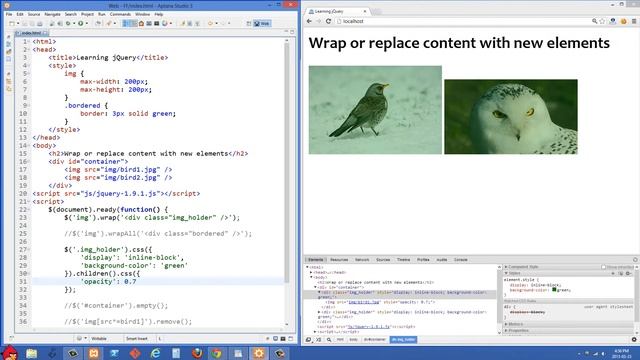Image resolution: width=640 pixels, height=360 pixels.
Task: Switch to the Sources devtools tab
Action: [x=383, y=260]
